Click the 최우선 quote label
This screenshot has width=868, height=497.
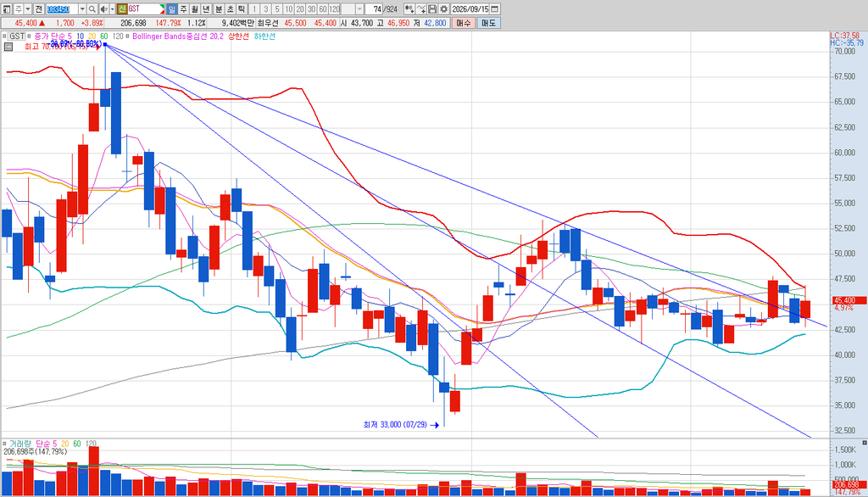click(269, 23)
